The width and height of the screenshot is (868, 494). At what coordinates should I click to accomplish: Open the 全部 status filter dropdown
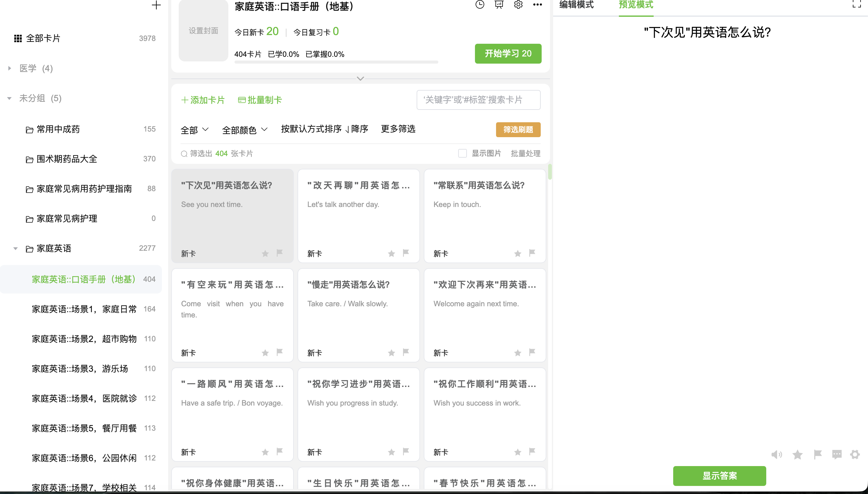click(x=195, y=130)
